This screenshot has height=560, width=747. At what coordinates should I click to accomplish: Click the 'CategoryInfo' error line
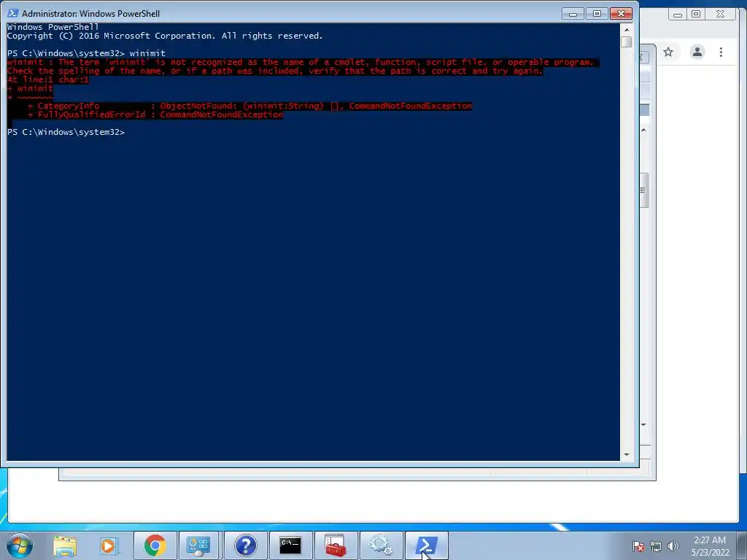(249, 106)
